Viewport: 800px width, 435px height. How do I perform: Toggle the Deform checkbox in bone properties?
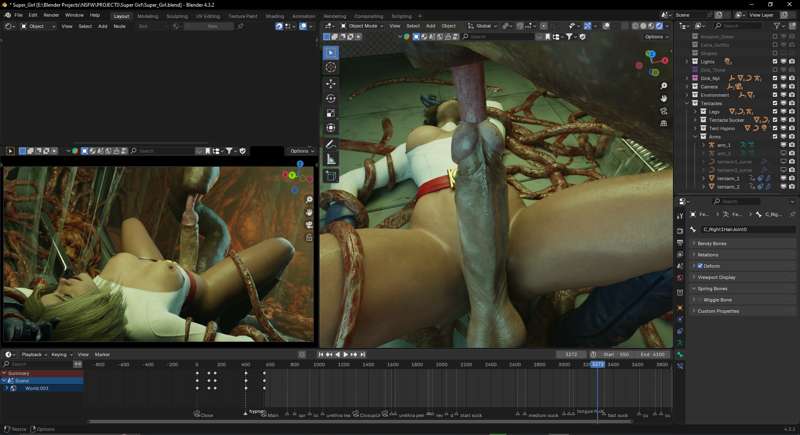(x=700, y=266)
